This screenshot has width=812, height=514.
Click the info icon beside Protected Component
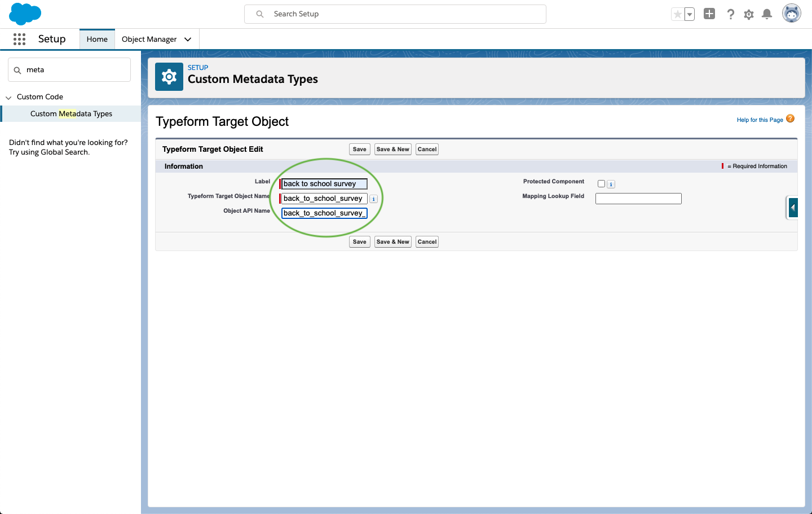pyautogui.click(x=611, y=184)
